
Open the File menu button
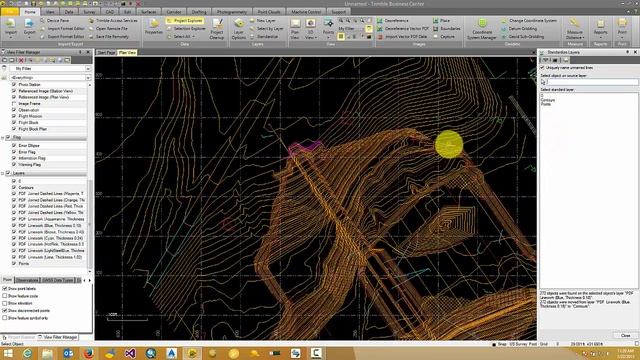9,12
